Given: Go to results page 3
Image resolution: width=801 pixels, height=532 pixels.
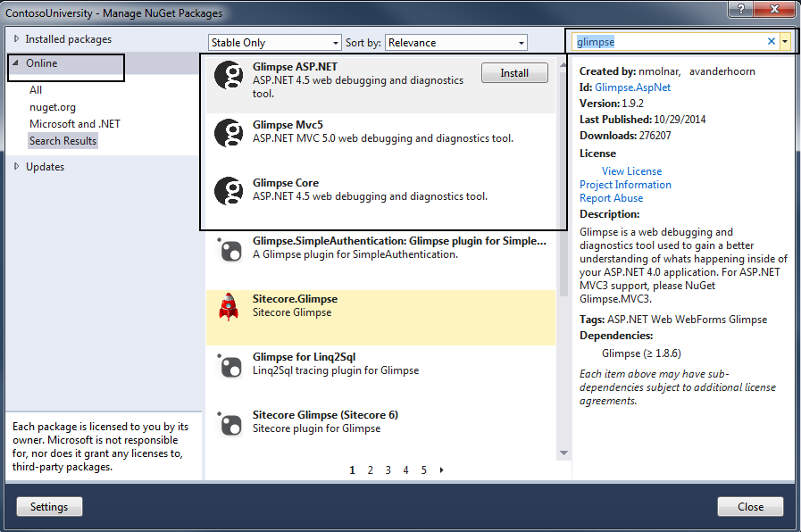Looking at the screenshot, I should 388,470.
